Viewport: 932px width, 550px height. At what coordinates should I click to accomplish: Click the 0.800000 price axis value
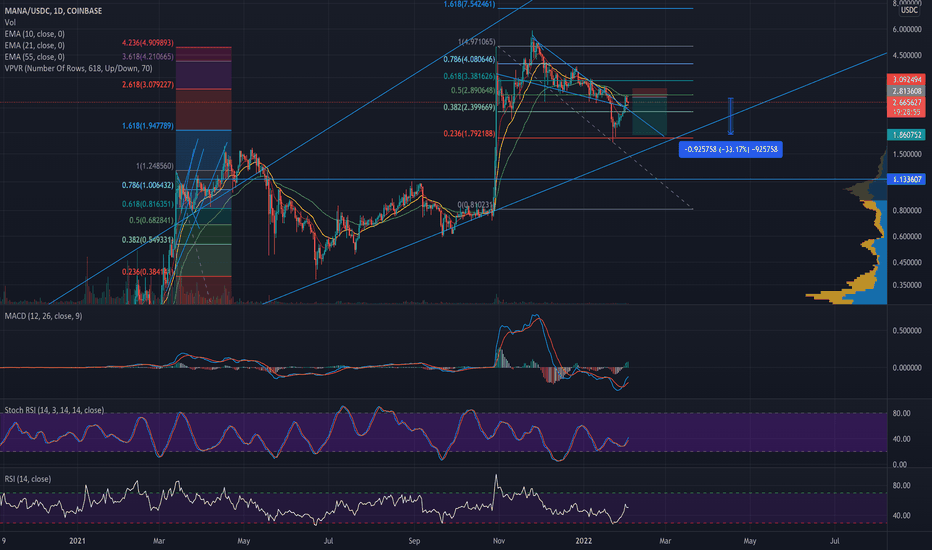pos(907,210)
